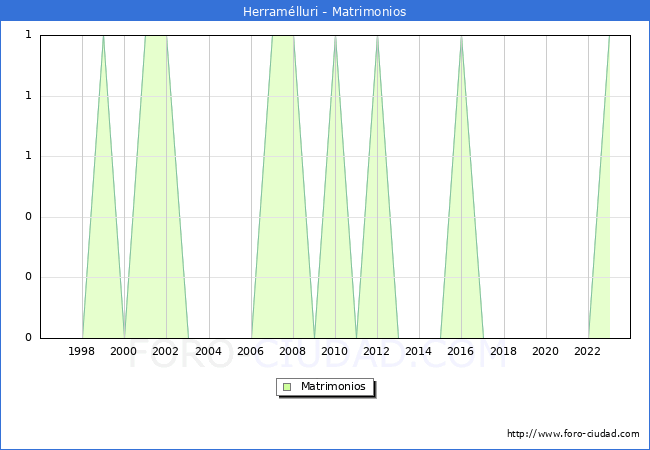Click the 1999 data peak at chart top
This screenshot has width=650, height=450.
point(103,37)
